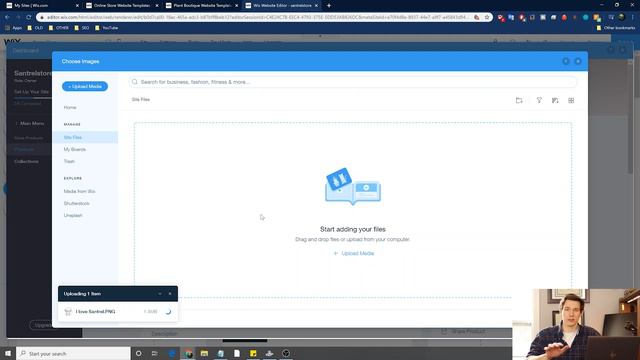Switch to My Sites Wix browser tab
The height and width of the screenshot is (360, 640).
(x=42, y=6)
